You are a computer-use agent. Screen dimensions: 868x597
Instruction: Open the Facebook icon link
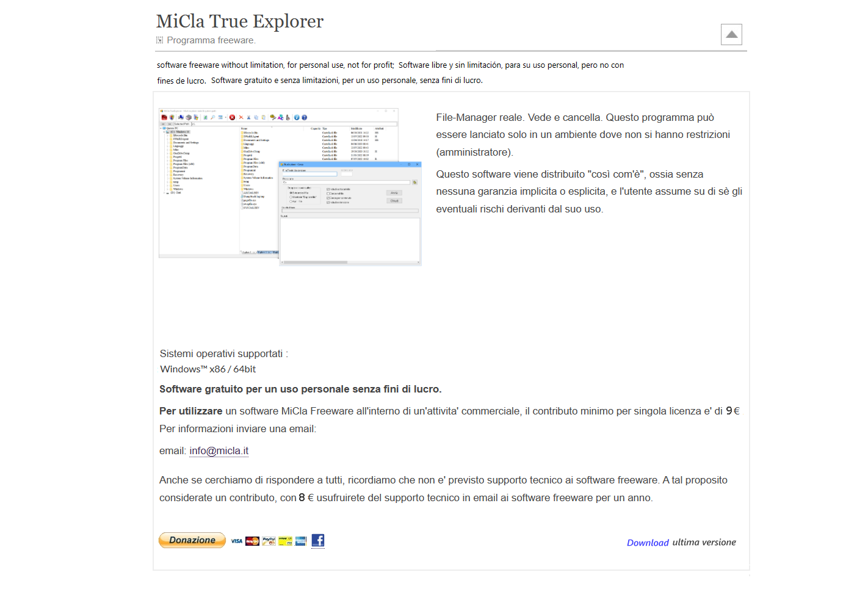[x=318, y=540]
